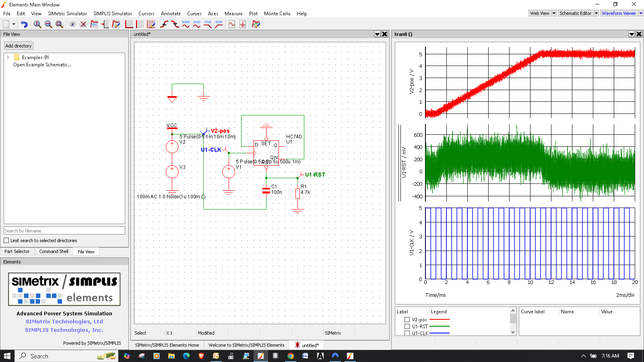This screenshot has width=644, height=362.
Task: Click the red V2-pos legend line
Action: [x=440, y=320]
